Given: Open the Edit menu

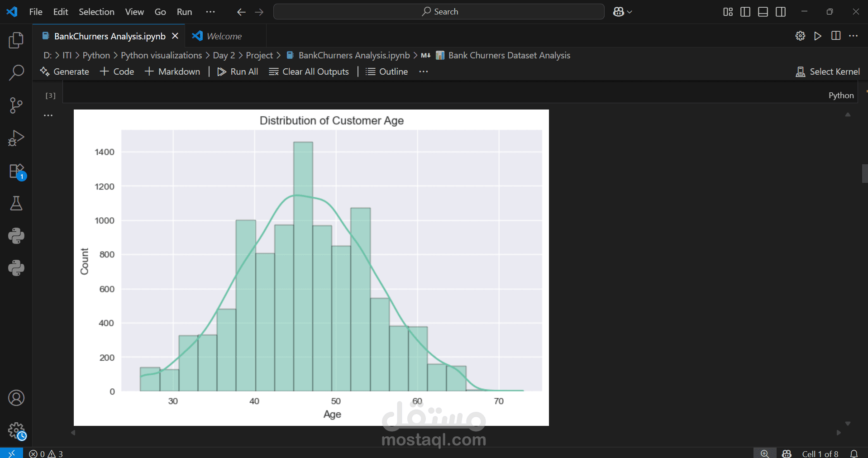Looking at the screenshot, I should click(61, 12).
